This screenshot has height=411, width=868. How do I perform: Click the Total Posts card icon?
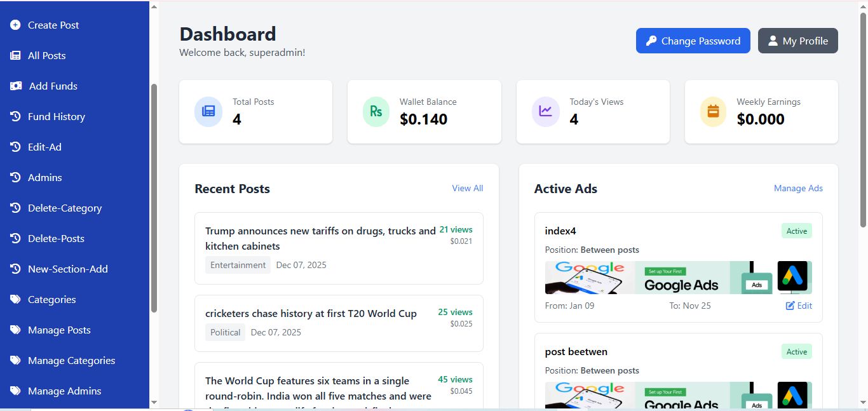[x=208, y=111]
